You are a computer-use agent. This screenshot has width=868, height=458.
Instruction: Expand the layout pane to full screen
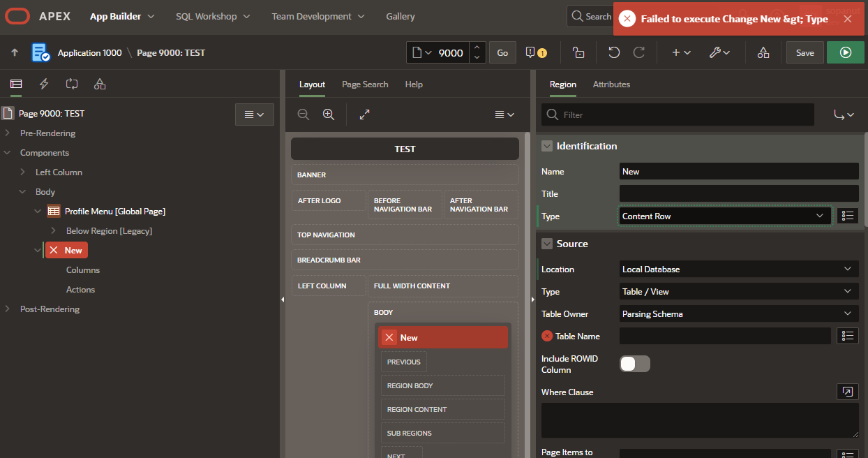[x=364, y=114]
